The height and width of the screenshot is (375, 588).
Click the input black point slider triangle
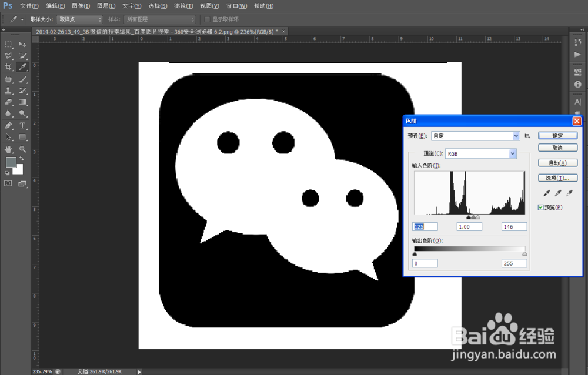point(469,217)
